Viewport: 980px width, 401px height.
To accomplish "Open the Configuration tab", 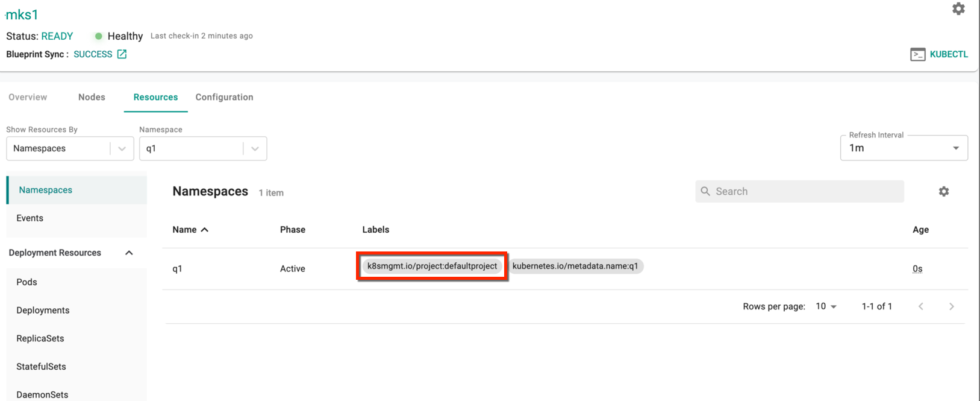I will point(224,97).
